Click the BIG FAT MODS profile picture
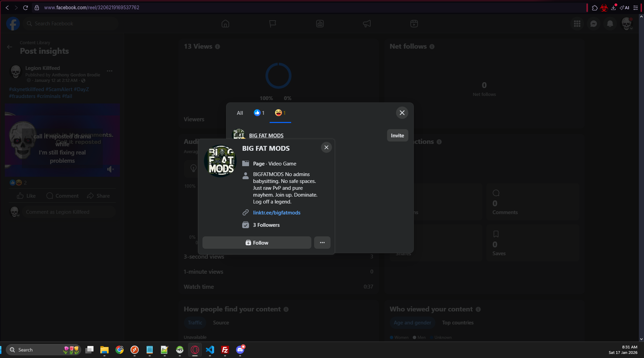The width and height of the screenshot is (644, 358). (220, 161)
